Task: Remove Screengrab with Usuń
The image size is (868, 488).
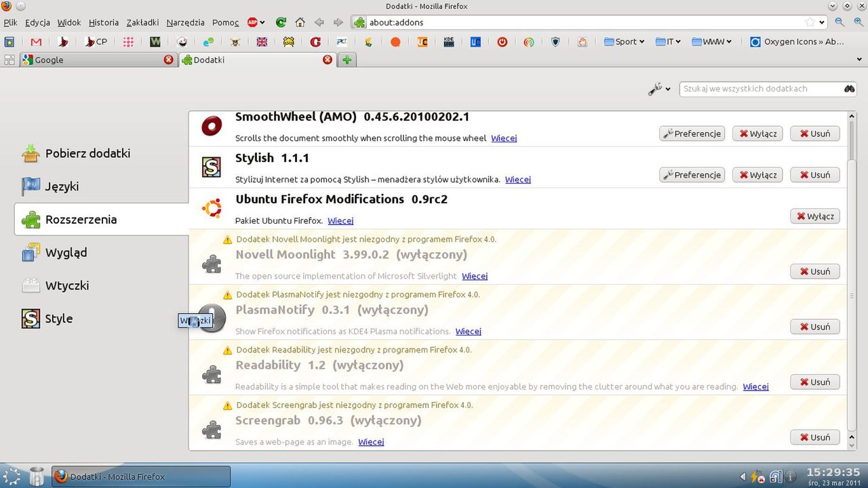Action: point(815,437)
